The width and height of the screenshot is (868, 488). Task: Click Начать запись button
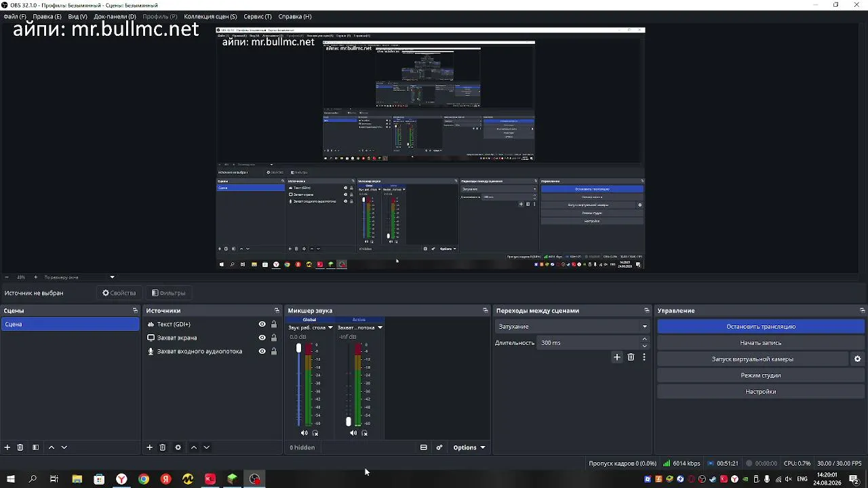click(x=761, y=343)
